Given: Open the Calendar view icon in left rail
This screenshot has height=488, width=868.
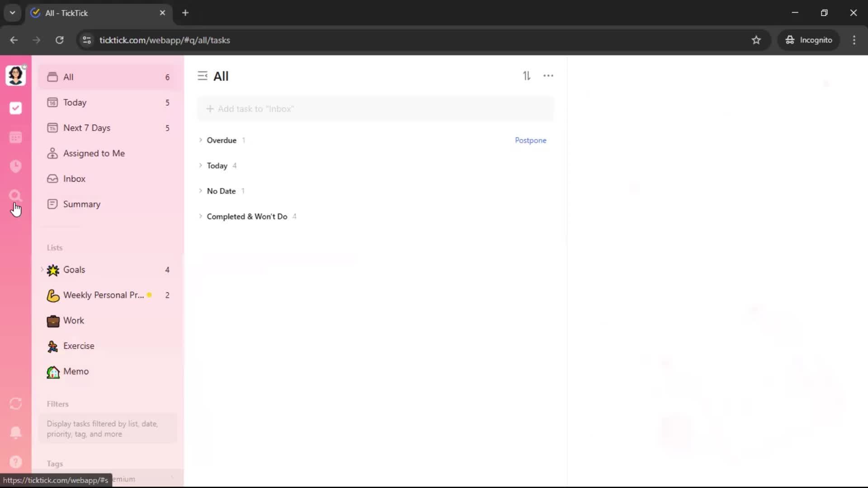Looking at the screenshot, I should (x=15, y=137).
